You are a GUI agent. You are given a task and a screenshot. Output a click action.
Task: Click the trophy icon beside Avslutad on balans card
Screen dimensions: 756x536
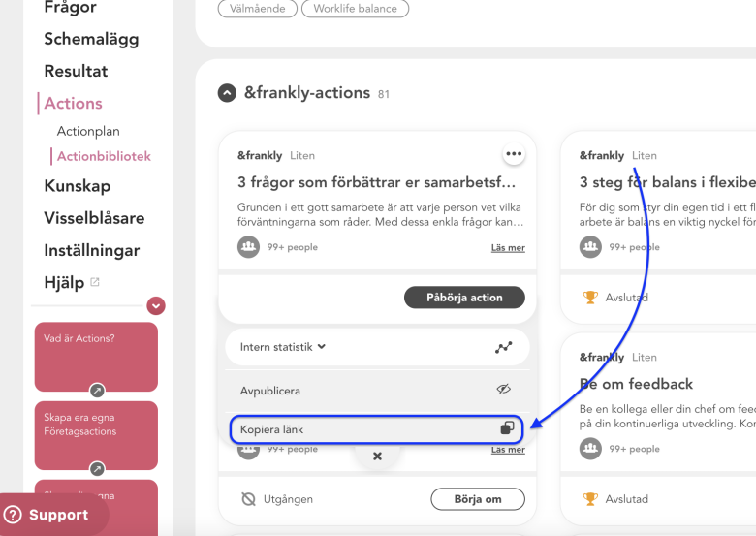click(x=590, y=298)
